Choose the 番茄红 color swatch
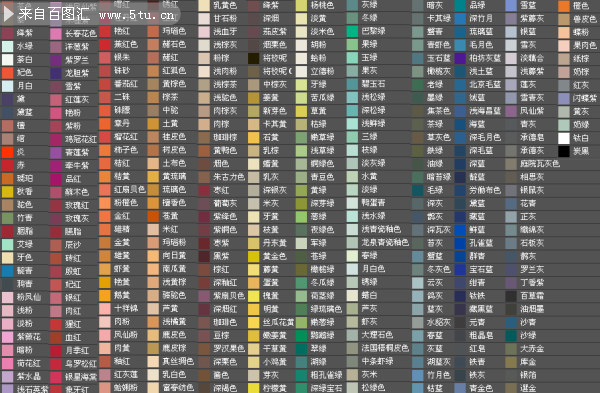 (x=105, y=84)
